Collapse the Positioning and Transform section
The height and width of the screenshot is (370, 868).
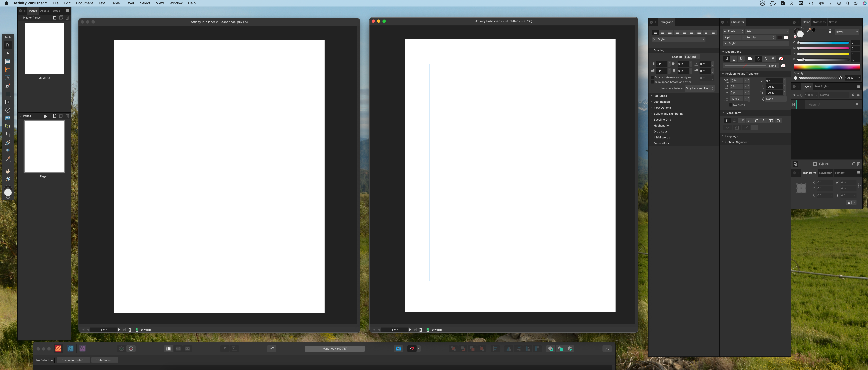pyautogui.click(x=742, y=73)
